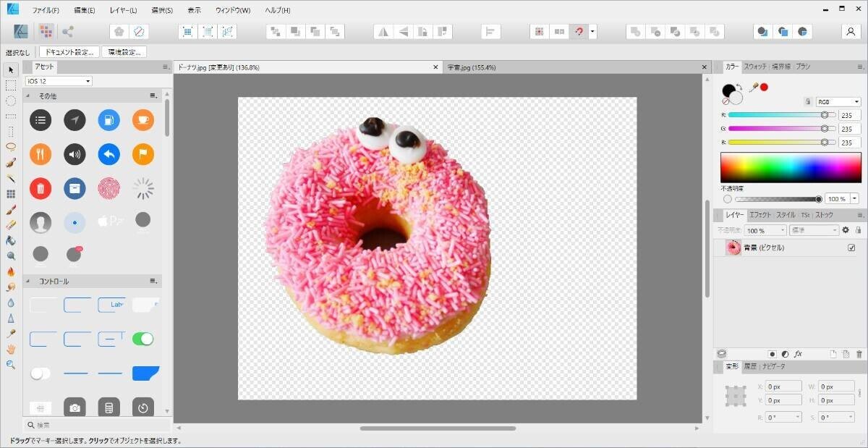
Task: Click the Account person icon
Action: coord(851,32)
